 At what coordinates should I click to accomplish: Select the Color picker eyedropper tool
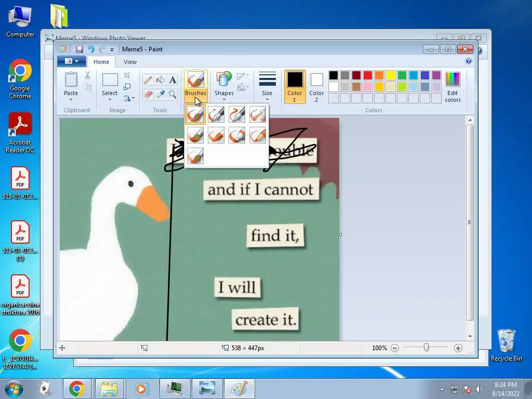tap(161, 94)
